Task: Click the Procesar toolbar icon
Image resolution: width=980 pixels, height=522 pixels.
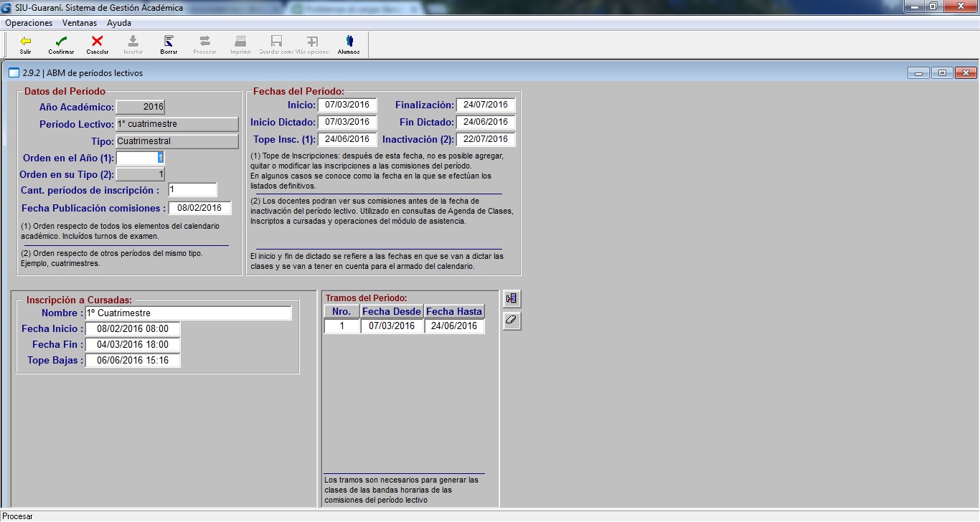Action: point(204,44)
